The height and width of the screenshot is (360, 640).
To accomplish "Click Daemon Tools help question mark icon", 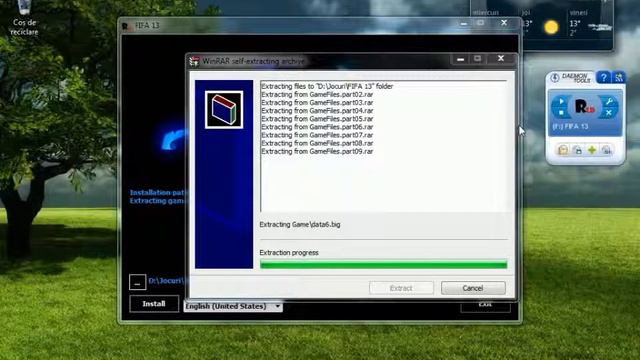I will pyautogui.click(x=603, y=77).
